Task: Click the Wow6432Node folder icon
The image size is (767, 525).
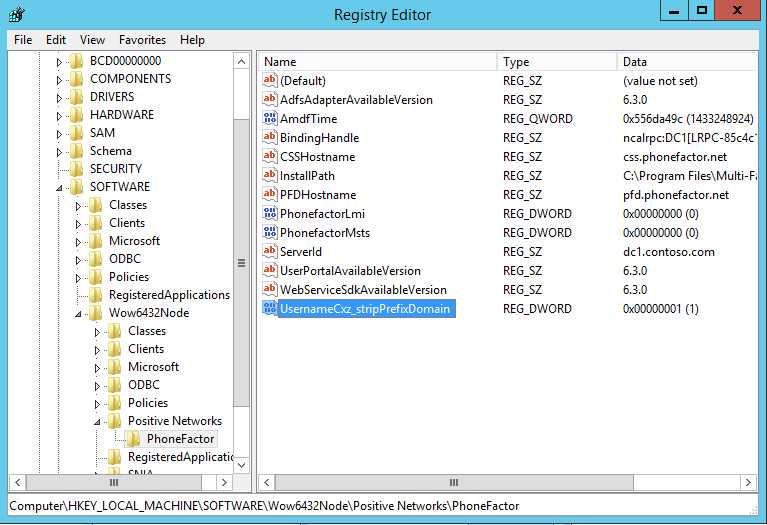Action: tap(95, 313)
